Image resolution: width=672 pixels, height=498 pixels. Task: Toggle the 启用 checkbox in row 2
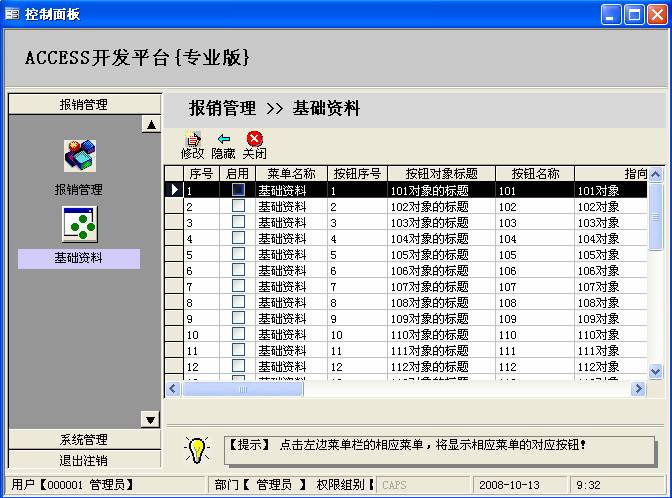(238, 206)
